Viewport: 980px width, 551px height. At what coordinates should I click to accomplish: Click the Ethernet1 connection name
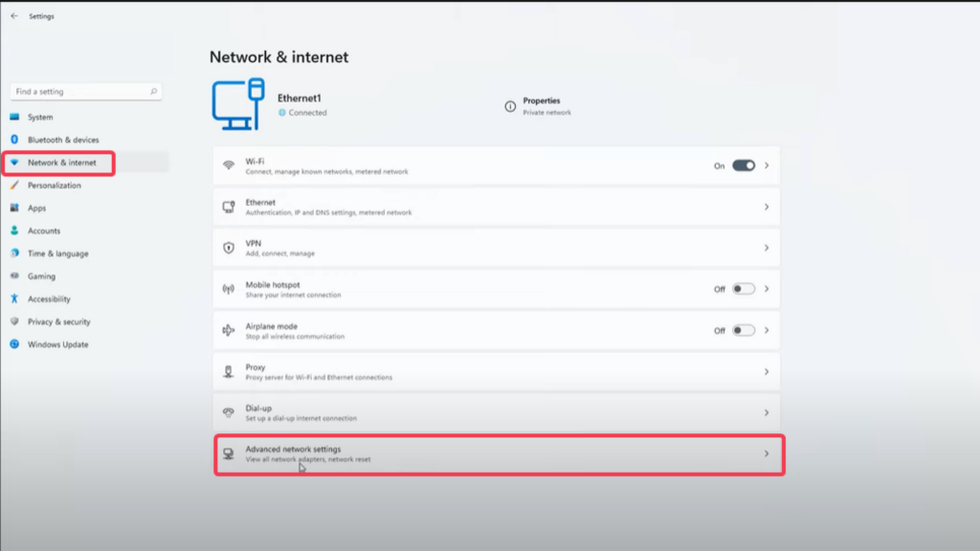click(300, 99)
